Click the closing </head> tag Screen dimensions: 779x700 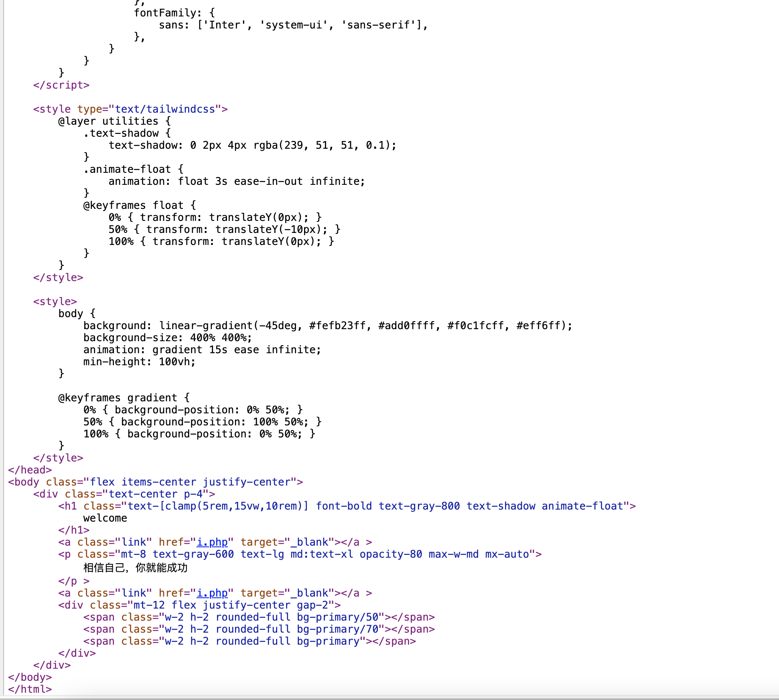pyautogui.click(x=30, y=470)
